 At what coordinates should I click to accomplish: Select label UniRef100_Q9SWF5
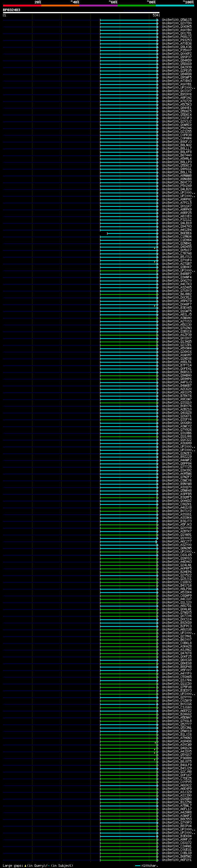(x=177, y=78)
